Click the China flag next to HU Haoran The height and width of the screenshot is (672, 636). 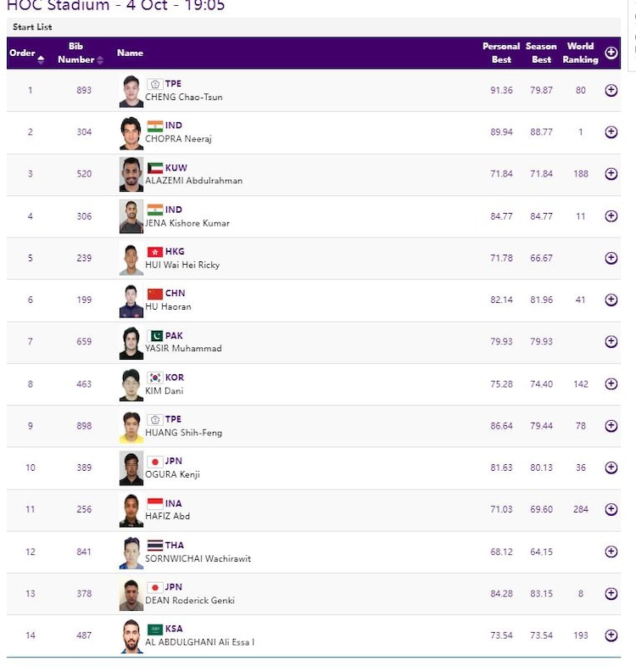pyautogui.click(x=154, y=294)
